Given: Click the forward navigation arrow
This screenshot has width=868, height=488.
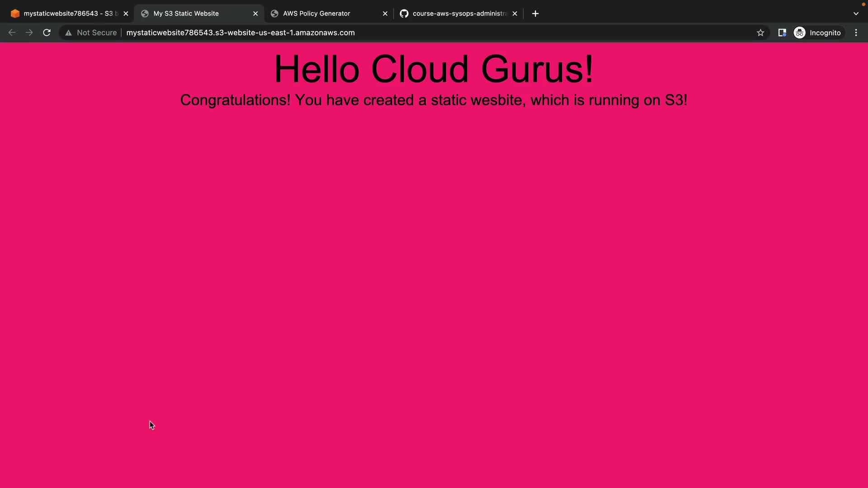Looking at the screenshot, I should [29, 33].
